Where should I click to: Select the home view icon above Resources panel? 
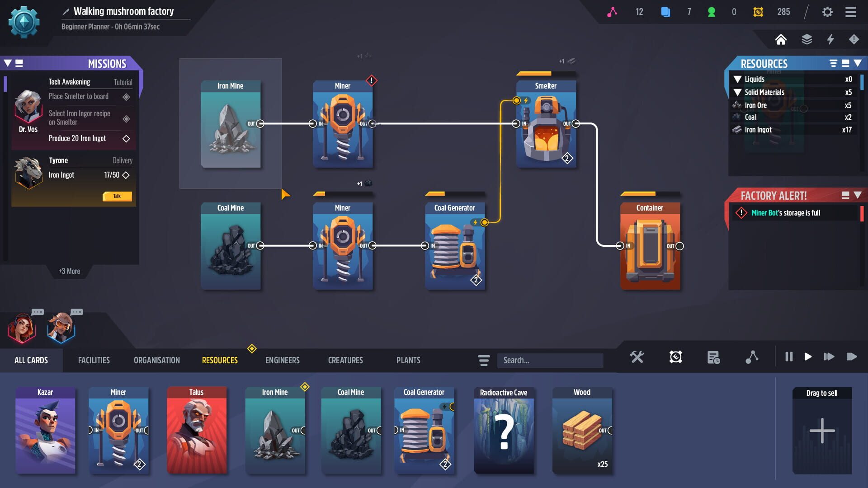click(x=782, y=40)
